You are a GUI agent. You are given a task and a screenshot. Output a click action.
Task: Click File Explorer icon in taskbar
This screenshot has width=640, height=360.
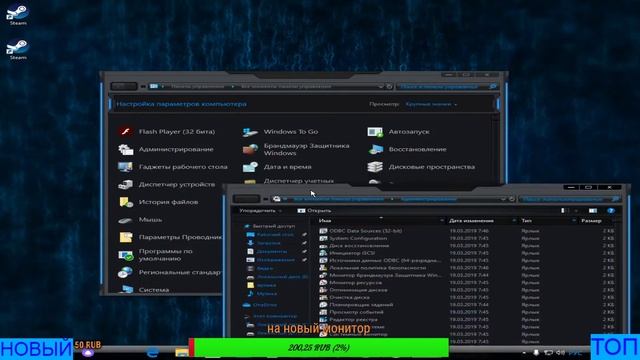pos(182,352)
